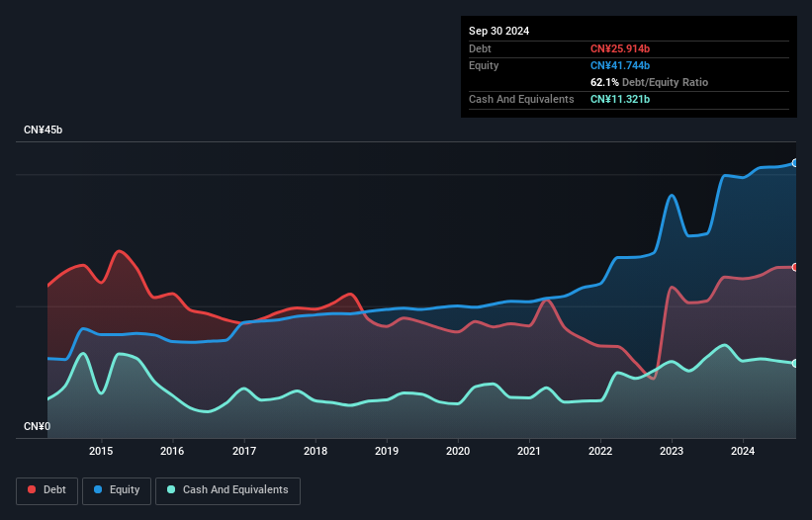Click the 62.1% Debt/Equity Ratio text
This screenshot has height=520, width=812.
649,82
